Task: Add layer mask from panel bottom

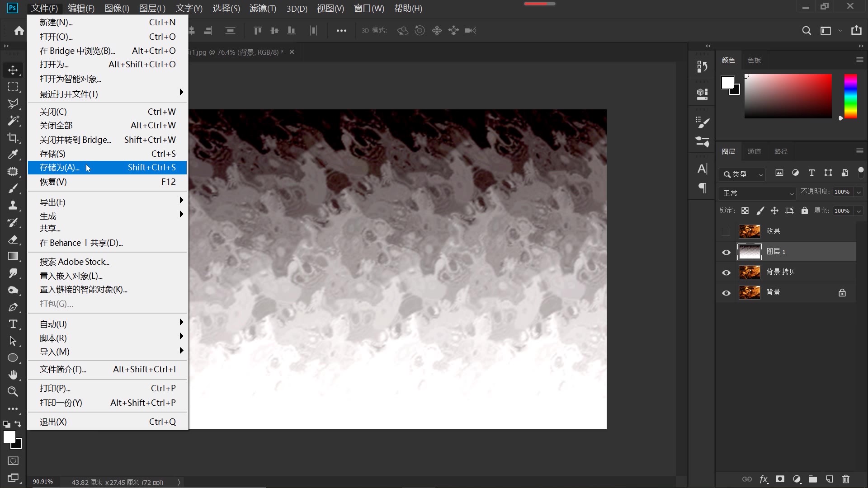Action: tap(780, 479)
